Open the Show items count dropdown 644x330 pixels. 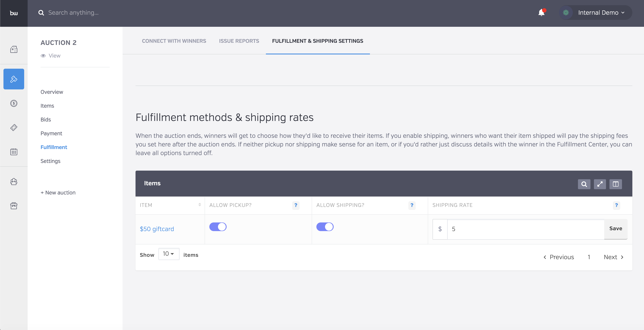pos(169,254)
